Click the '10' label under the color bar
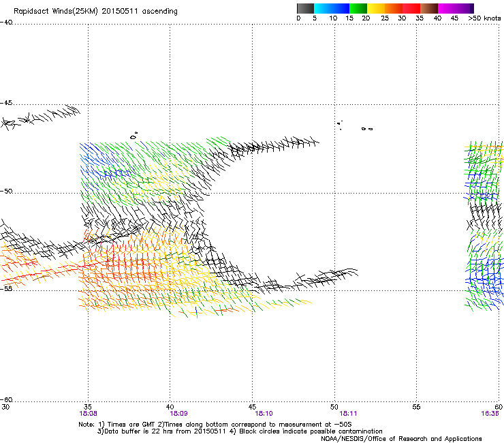 pos(333,18)
